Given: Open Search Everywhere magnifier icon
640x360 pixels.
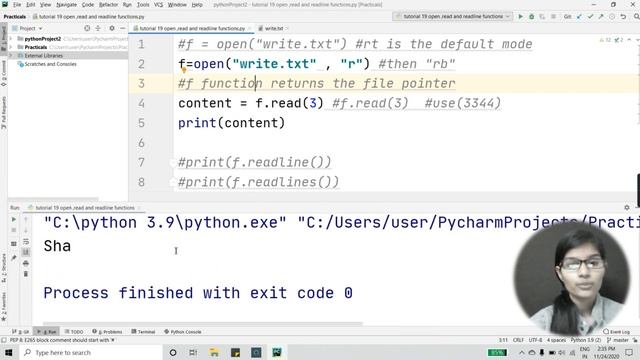Looking at the screenshot, I should [636, 17].
